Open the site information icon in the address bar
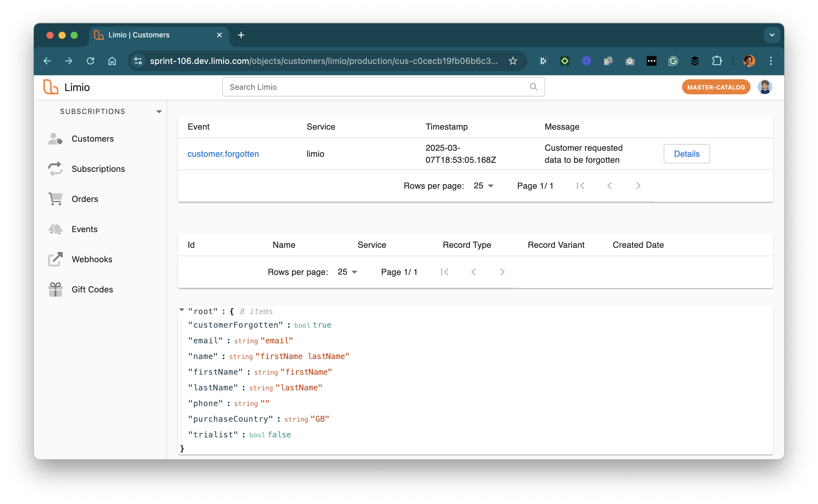The height and width of the screenshot is (504, 818). [x=138, y=61]
